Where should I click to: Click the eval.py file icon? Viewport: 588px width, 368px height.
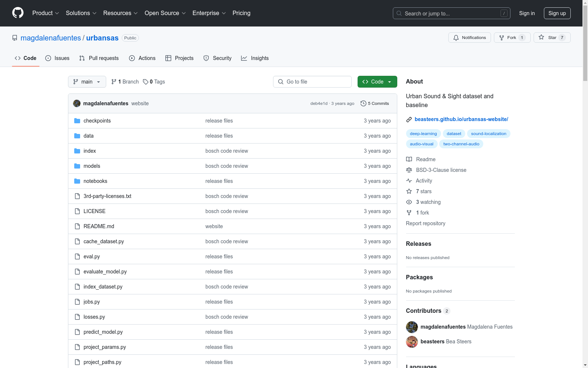coord(77,256)
